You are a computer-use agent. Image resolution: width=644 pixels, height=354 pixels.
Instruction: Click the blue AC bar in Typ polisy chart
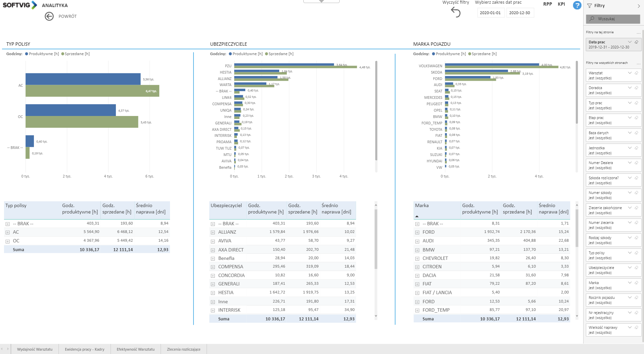(x=83, y=79)
